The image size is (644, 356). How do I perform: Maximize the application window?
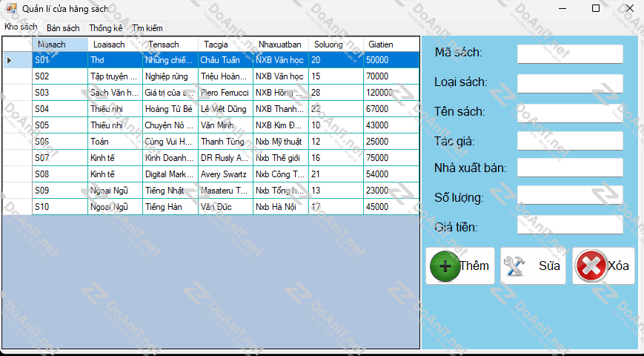pos(595,9)
